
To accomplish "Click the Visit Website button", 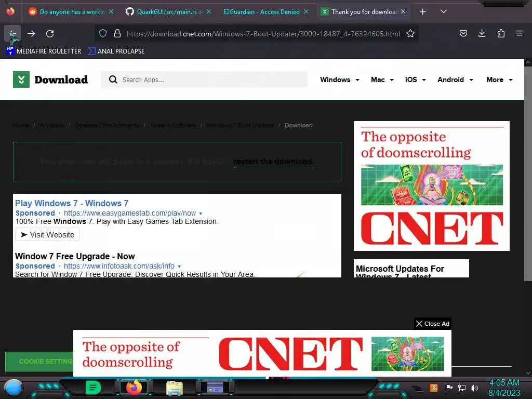I will [47, 235].
